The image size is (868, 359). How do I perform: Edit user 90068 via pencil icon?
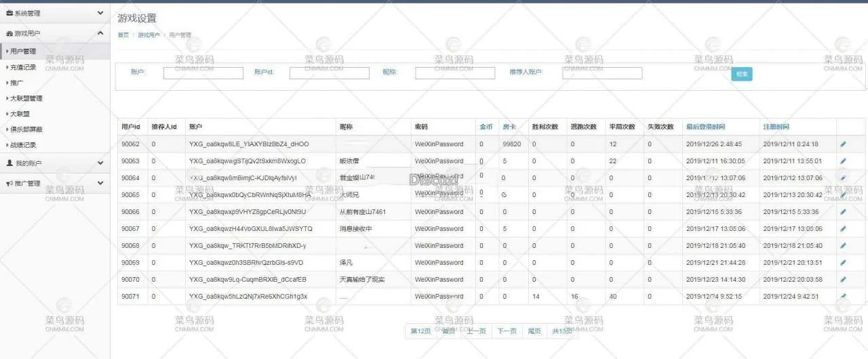point(843,246)
